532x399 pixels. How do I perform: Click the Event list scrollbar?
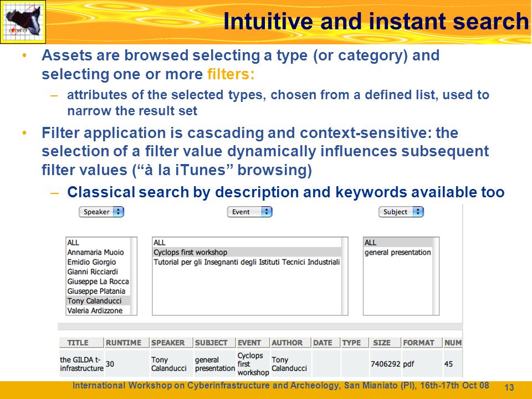(345, 276)
